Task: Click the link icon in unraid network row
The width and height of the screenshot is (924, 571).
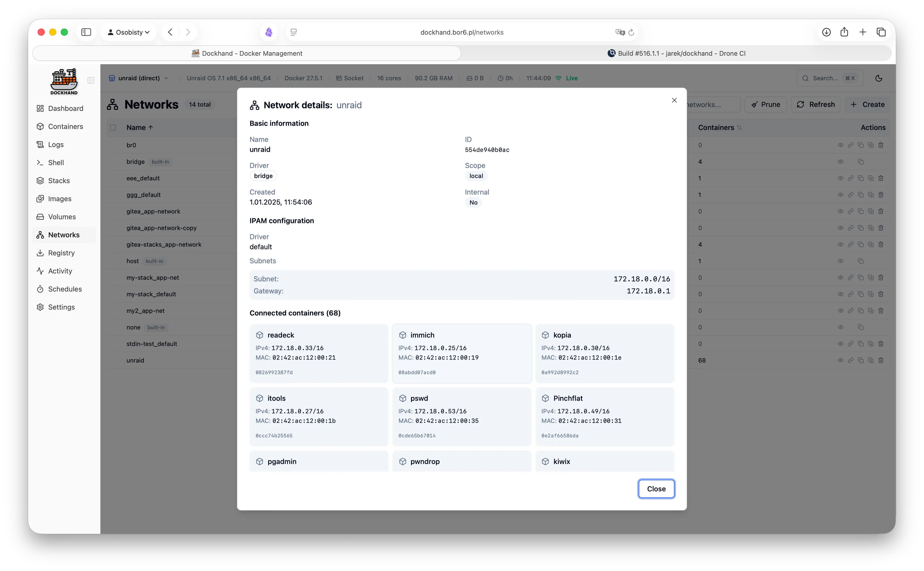Action: coord(850,360)
